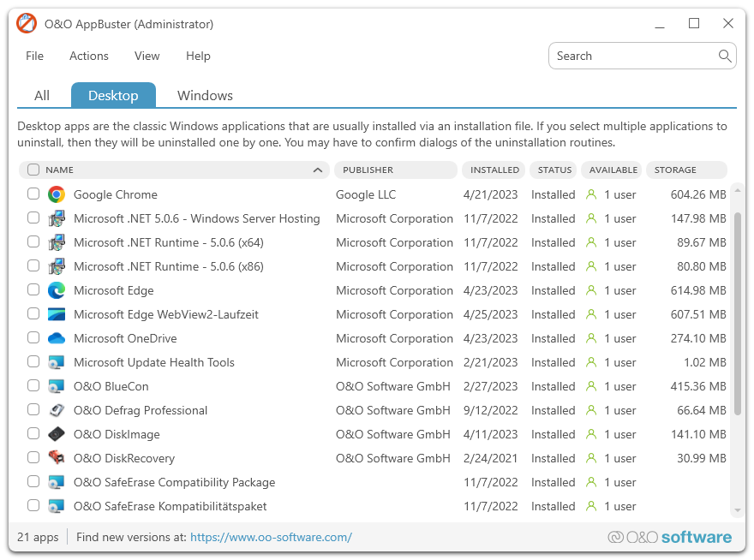Click the user icon in Microsoft Edge row
Viewport: 754px width, 560px height.
(x=591, y=291)
